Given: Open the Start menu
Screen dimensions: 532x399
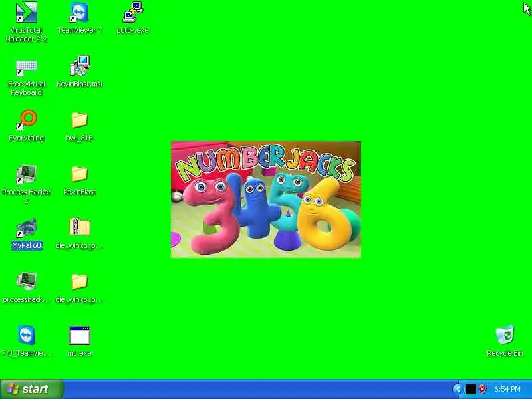Looking at the screenshot, I should tap(31, 389).
